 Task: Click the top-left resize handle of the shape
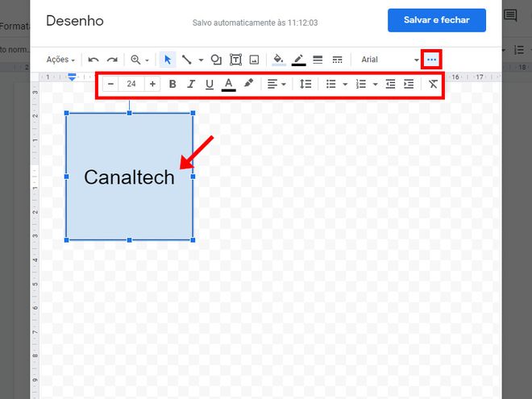[66, 113]
